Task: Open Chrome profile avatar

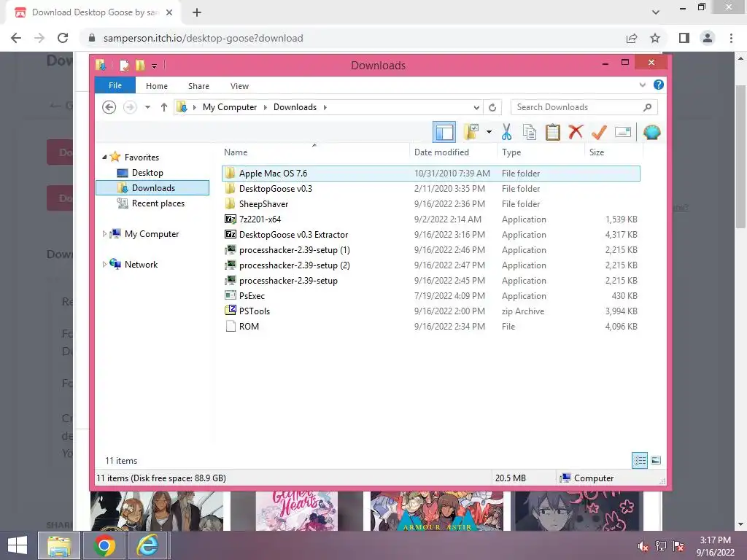Action: [x=708, y=38]
